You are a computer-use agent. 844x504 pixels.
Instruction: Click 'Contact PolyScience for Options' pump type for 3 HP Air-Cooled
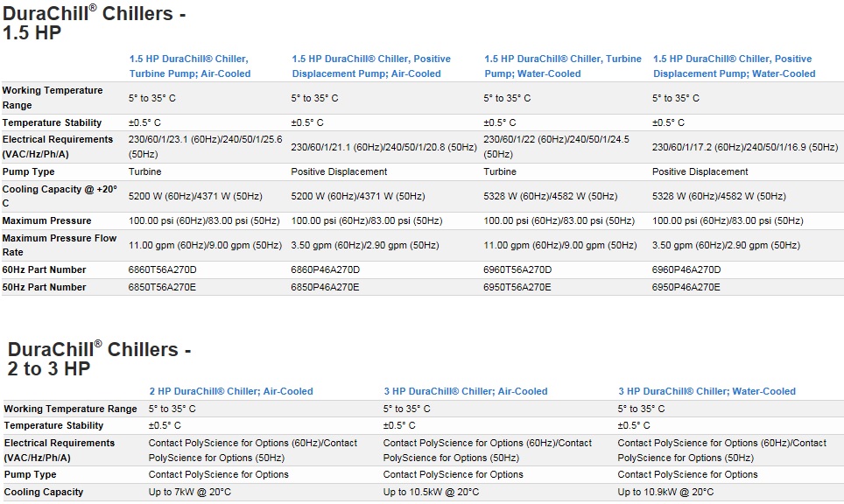point(454,474)
